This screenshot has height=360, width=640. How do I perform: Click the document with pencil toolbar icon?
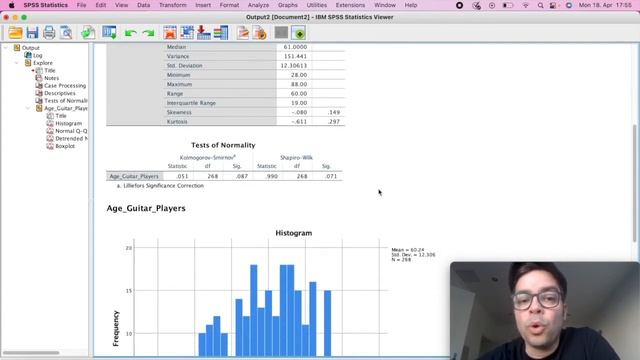[x=242, y=33]
